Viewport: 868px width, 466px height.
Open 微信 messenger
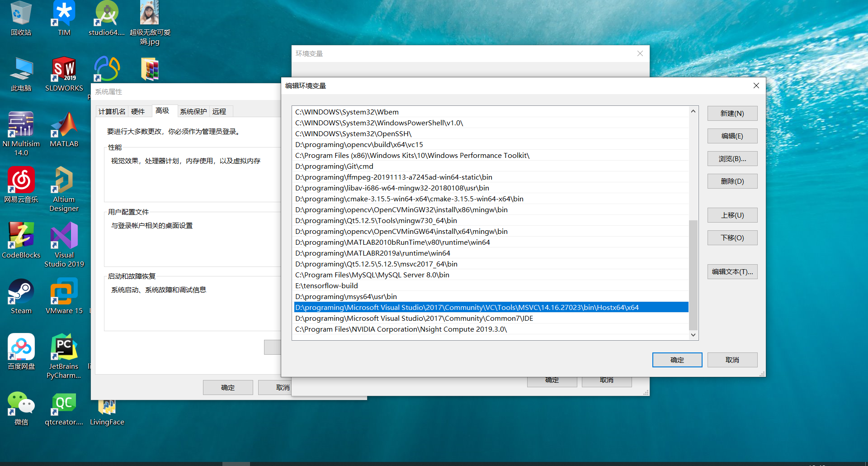pyautogui.click(x=21, y=405)
